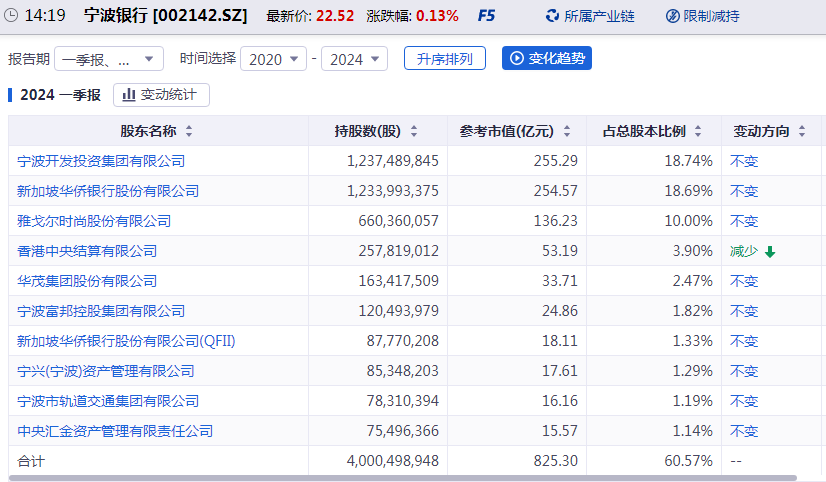The height and width of the screenshot is (482, 826).
Task: Select total shares 4,000,498,948 cell
Action: tap(392, 461)
